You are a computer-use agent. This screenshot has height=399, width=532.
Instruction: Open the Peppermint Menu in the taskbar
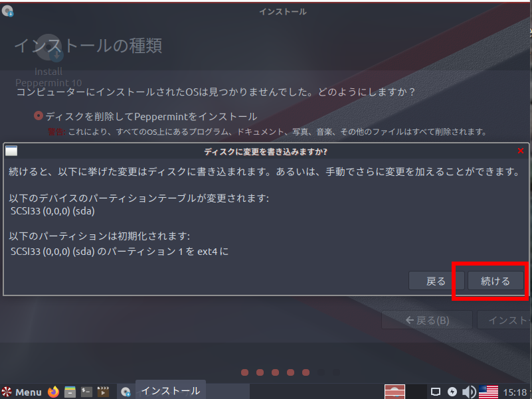click(x=21, y=392)
